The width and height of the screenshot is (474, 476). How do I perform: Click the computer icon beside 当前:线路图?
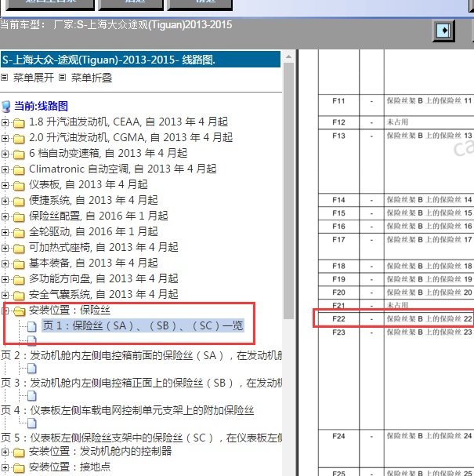6,107
